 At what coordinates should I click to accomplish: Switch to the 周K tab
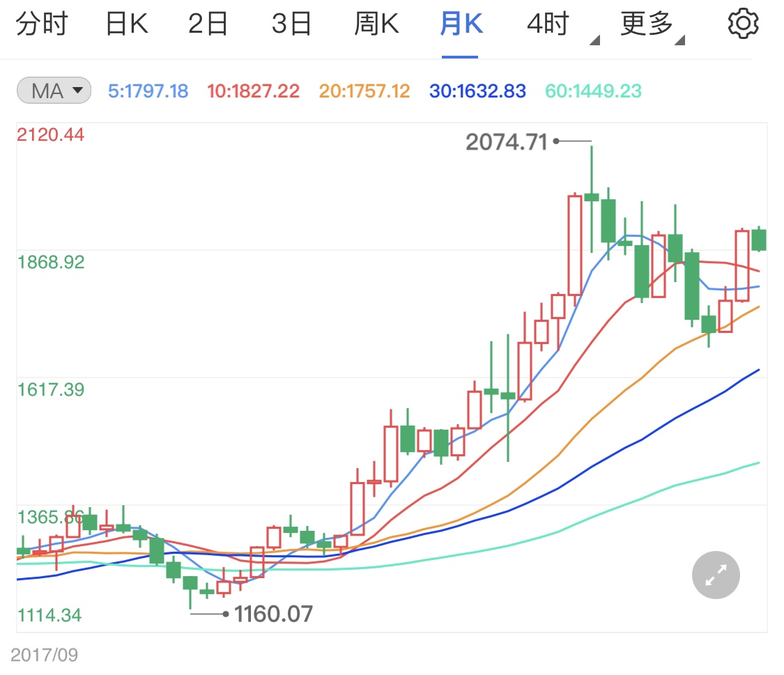[376, 24]
